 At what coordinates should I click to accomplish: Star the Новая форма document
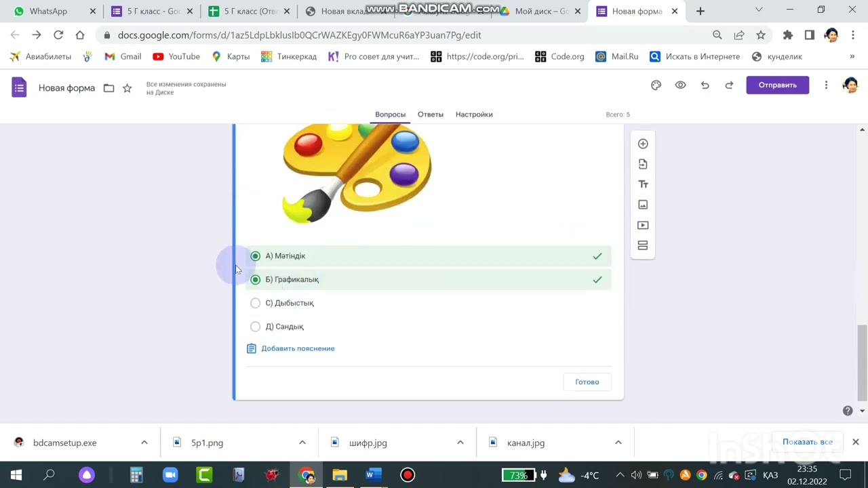click(127, 88)
